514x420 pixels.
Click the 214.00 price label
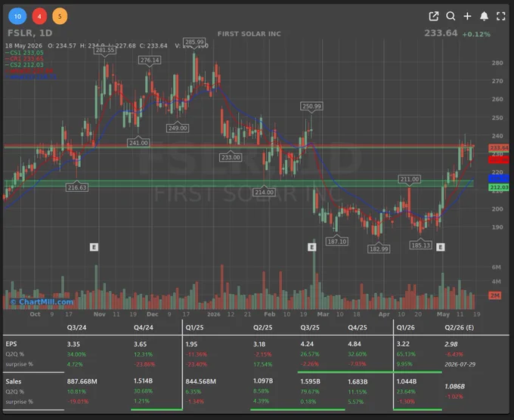click(265, 193)
